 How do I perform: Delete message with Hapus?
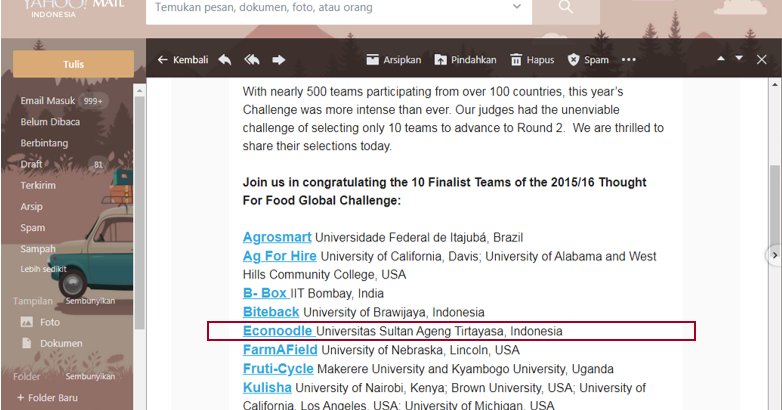532,60
